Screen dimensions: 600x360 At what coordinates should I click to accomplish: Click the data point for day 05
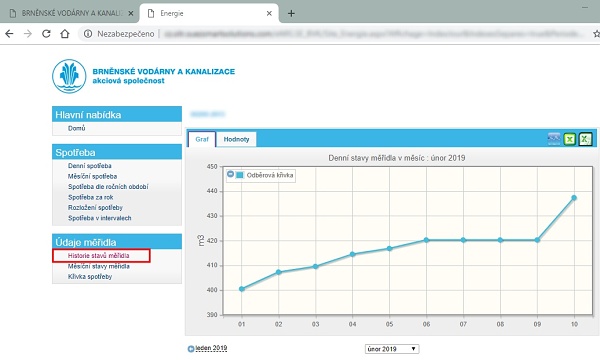click(390, 248)
